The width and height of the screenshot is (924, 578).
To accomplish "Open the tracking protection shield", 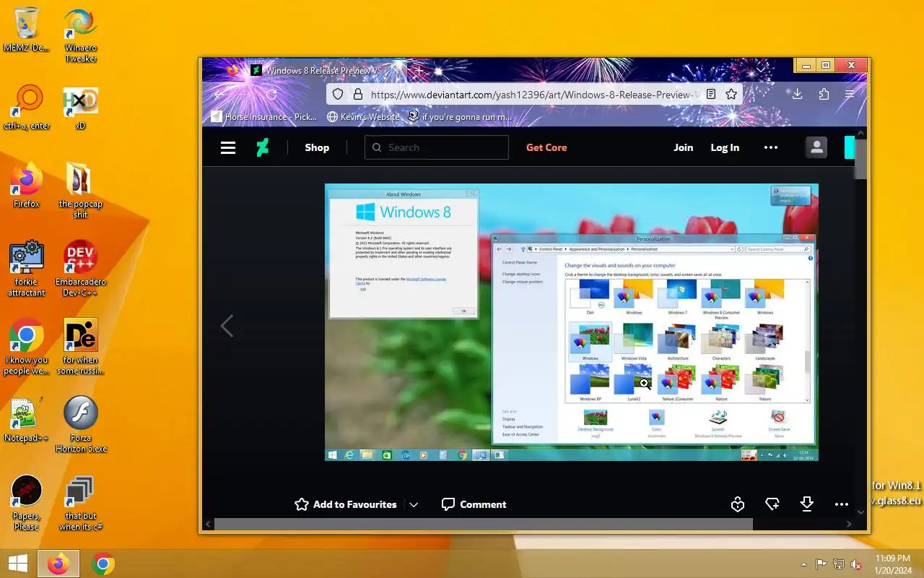I will pos(338,95).
